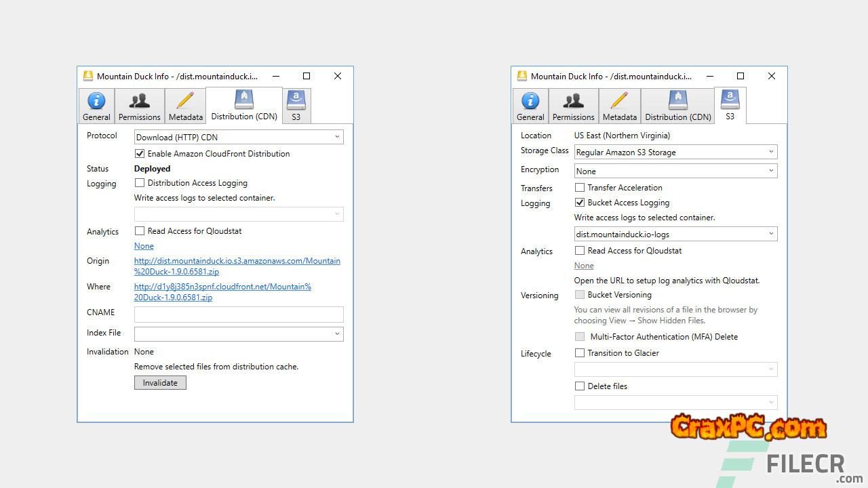Tick Read Access for Qloudstat in CDN window
Viewport: 868px width, 488px height.
[x=140, y=231]
